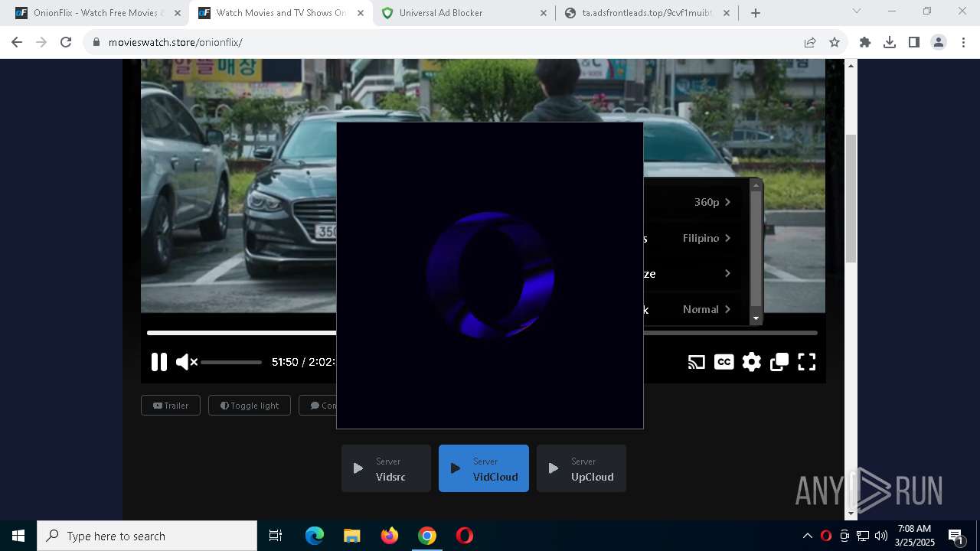Launch Firefox from taskbar

click(390, 536)
